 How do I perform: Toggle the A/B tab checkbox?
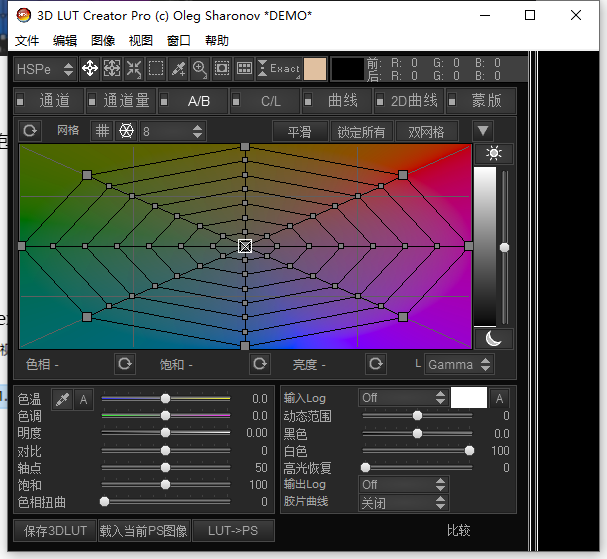[164, 101]
